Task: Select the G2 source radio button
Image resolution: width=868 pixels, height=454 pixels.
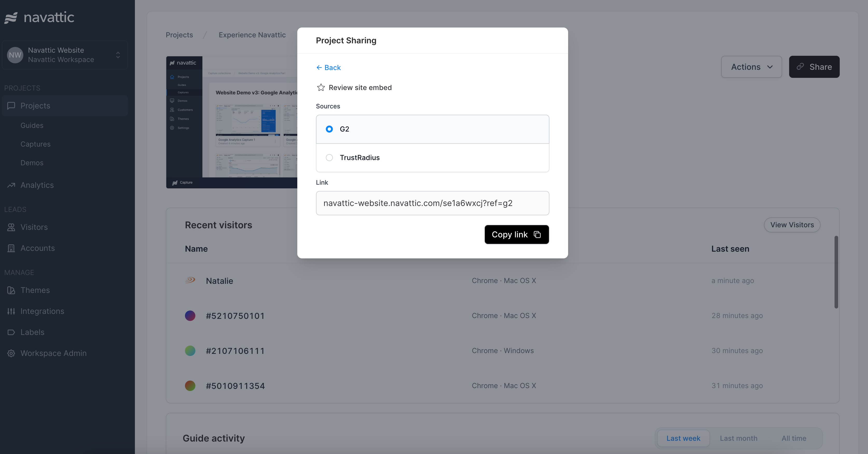Action: tap(329, 129)
